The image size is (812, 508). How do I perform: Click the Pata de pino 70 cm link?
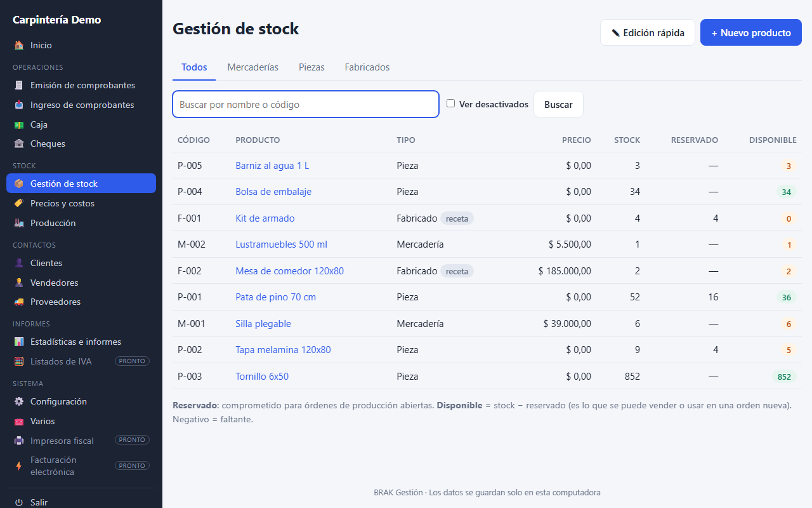(x=275, y=297)
